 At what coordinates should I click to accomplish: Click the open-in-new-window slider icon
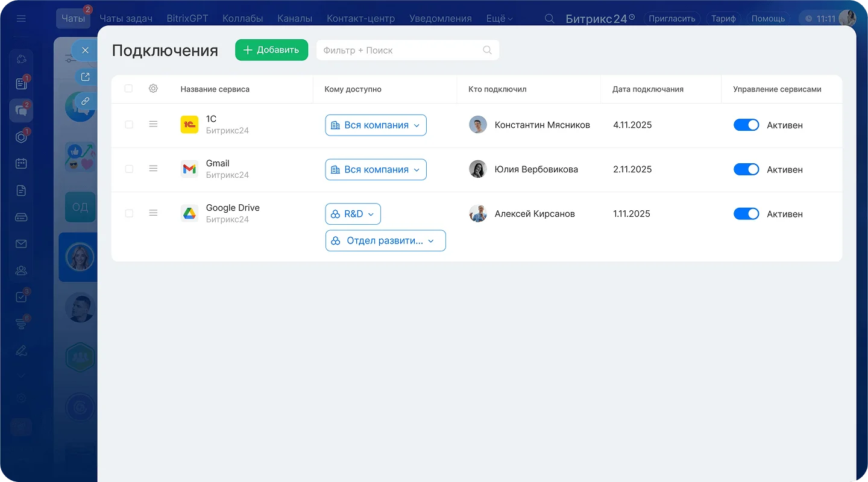(x=85, y=77)
